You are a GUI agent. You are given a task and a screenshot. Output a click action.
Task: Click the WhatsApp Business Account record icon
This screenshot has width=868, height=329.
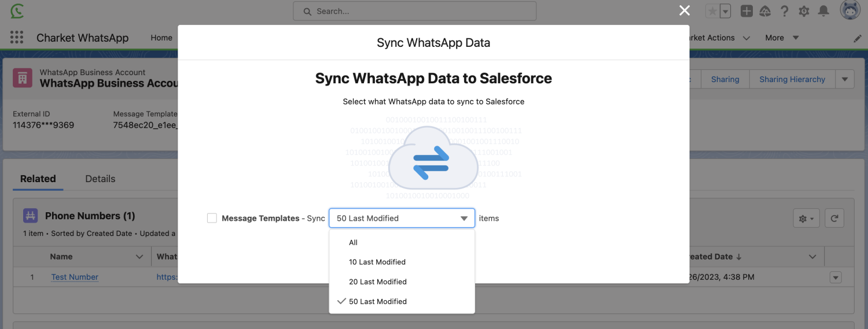coord(23,77)
